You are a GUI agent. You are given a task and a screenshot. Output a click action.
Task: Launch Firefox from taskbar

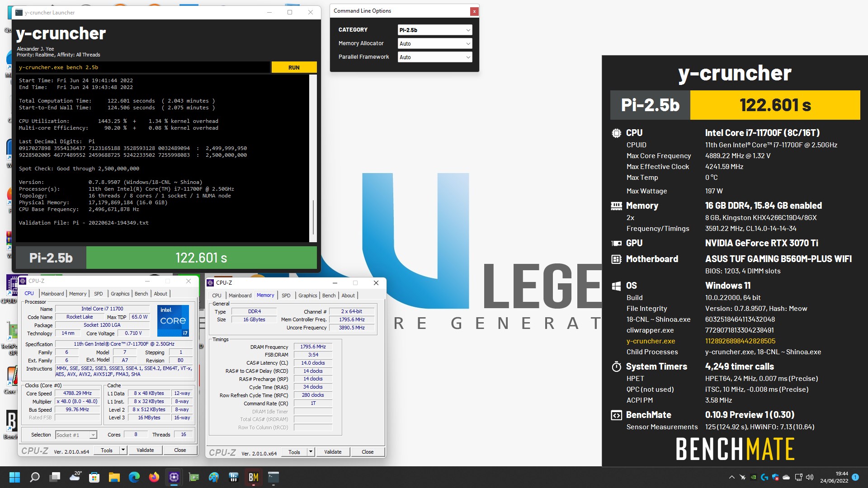click(x=154, y=477)
